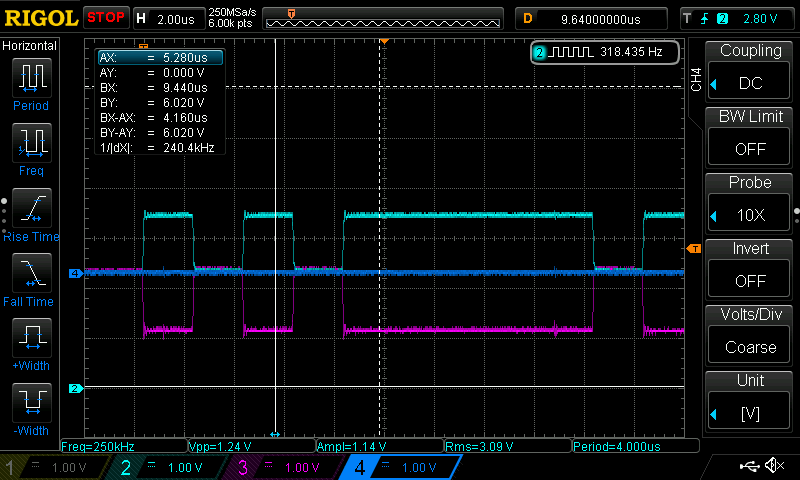Click the 250MSa/s sample rate readout
Screen dimensions: 800x480
click(232, 12)
